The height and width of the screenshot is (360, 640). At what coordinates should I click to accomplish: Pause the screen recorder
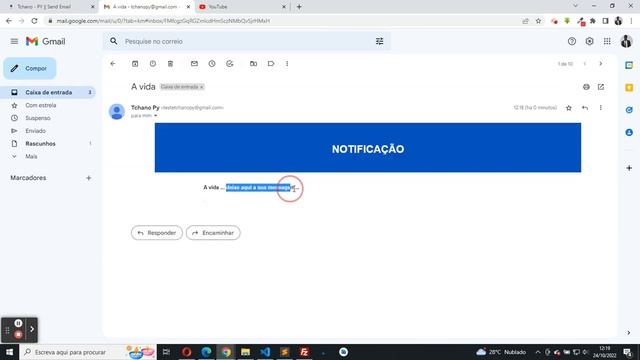coord(18,323)
